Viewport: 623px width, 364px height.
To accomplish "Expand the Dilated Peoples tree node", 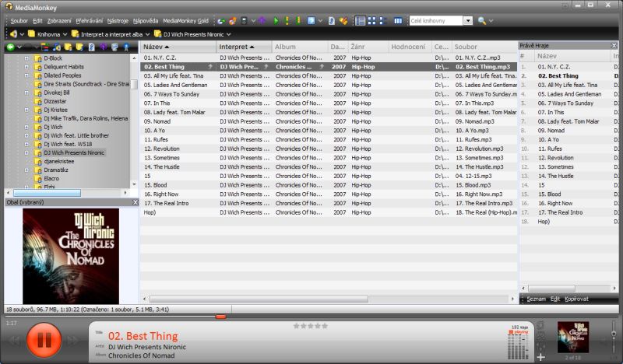I will [x=26, y=75].
